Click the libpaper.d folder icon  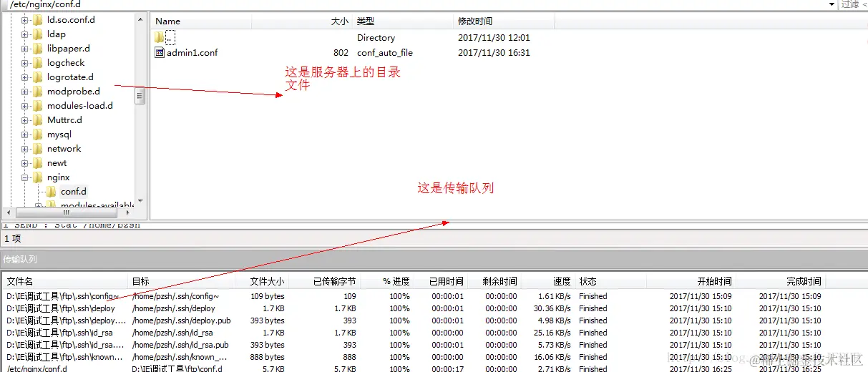click(38, 49)
